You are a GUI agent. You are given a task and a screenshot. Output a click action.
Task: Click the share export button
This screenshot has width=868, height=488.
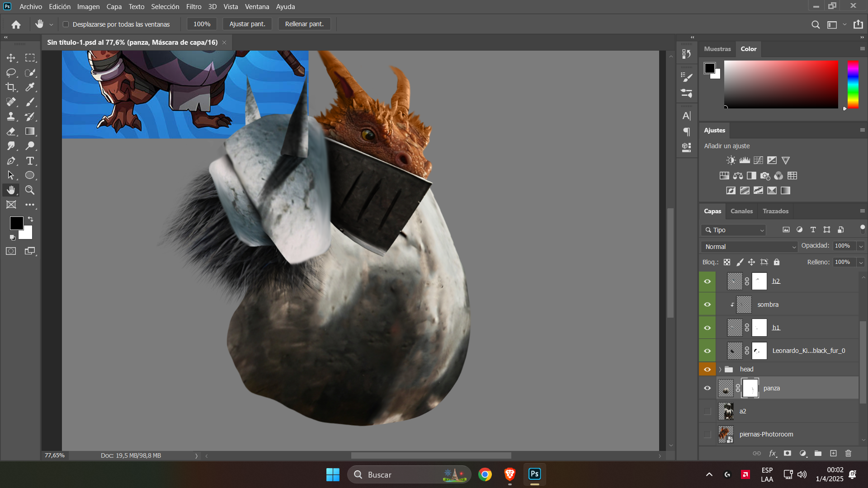[858, 24]
